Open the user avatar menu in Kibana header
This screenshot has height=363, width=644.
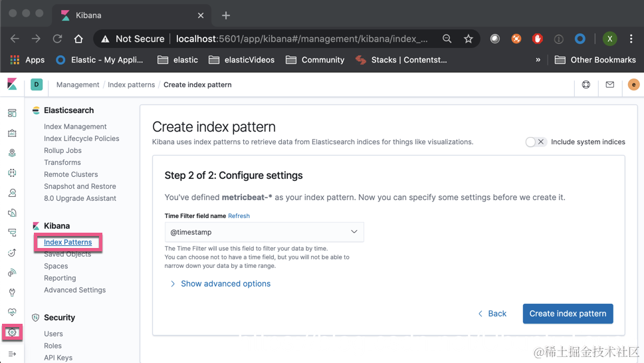click(633, 84)
